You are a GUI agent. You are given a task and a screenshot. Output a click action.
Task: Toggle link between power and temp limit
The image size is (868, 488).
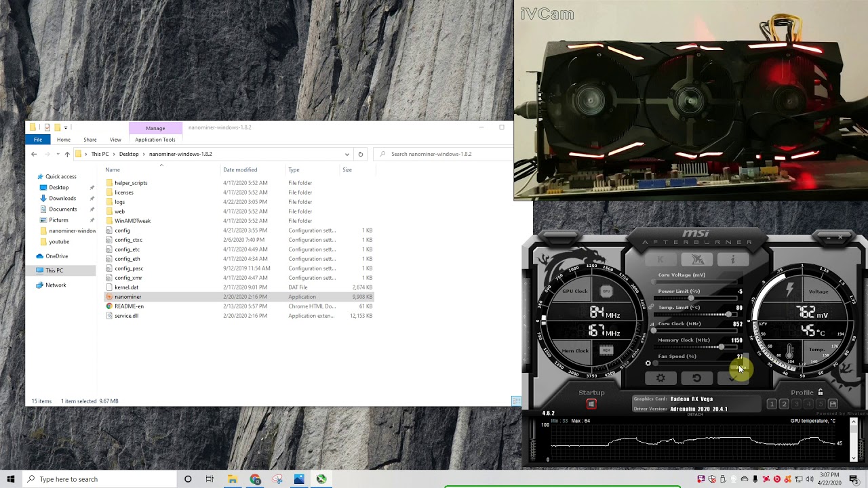[651, 306]
